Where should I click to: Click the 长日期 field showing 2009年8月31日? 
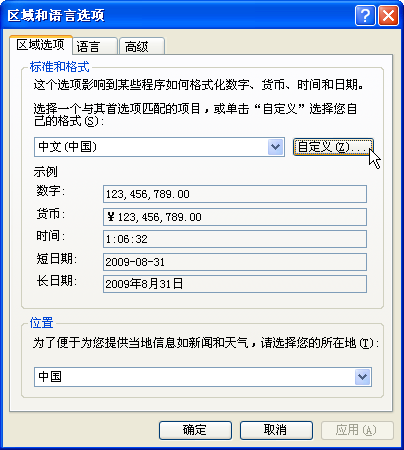(235, 284)
